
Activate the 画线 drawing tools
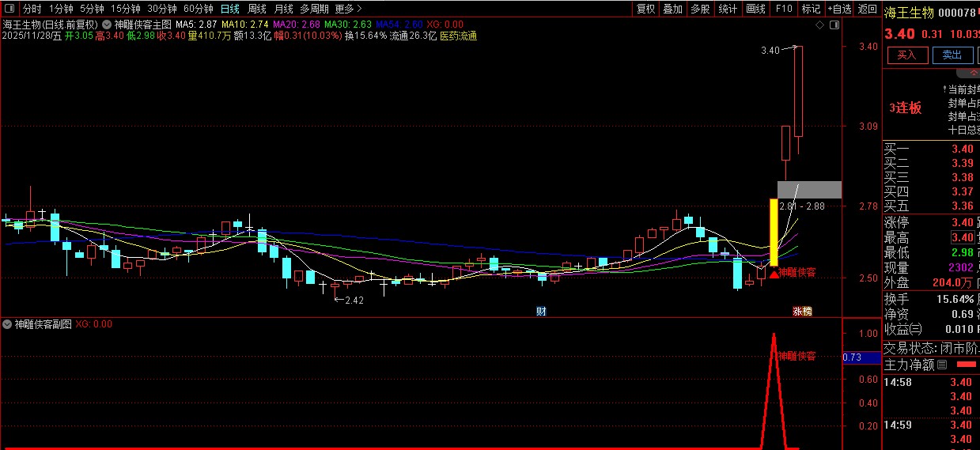756,9
